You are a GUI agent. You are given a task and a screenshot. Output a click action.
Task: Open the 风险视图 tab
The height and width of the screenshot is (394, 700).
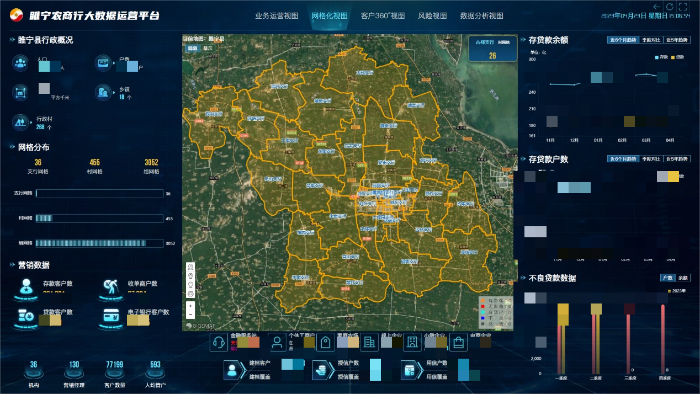coord(432,16)
